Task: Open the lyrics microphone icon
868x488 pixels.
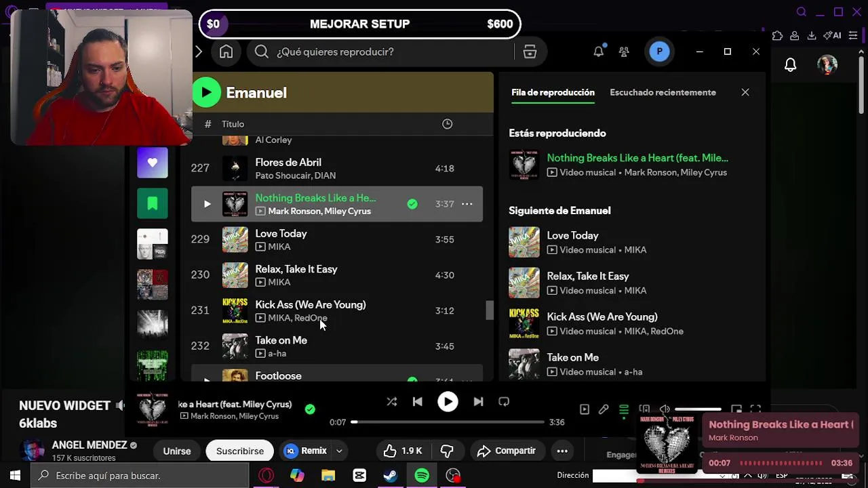Action: coord(604,409)
